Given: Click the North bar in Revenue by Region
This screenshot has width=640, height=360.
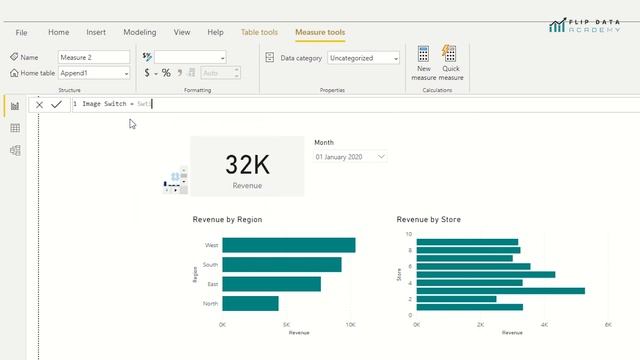Looking at the screenshot, I should [x=250, y=303].
